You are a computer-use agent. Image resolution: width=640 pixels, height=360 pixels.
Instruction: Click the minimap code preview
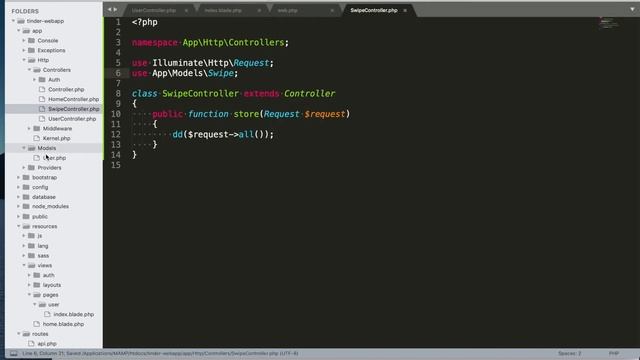[609, 23]
